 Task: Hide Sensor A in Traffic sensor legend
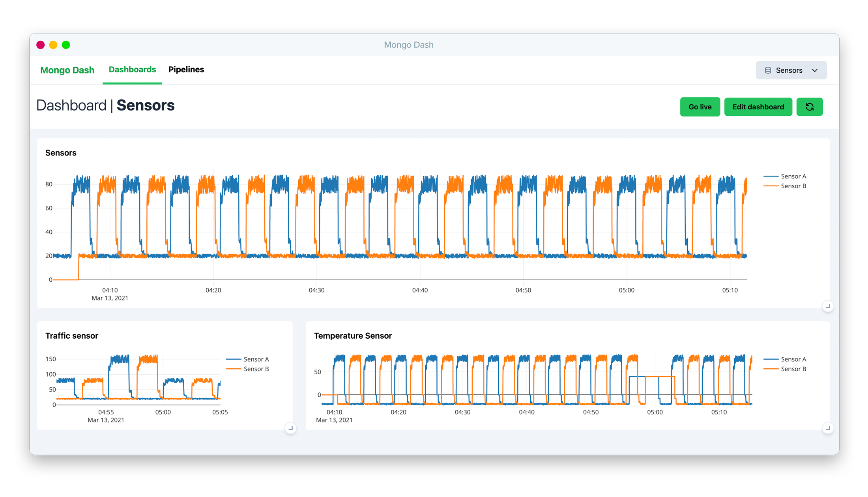256,359
